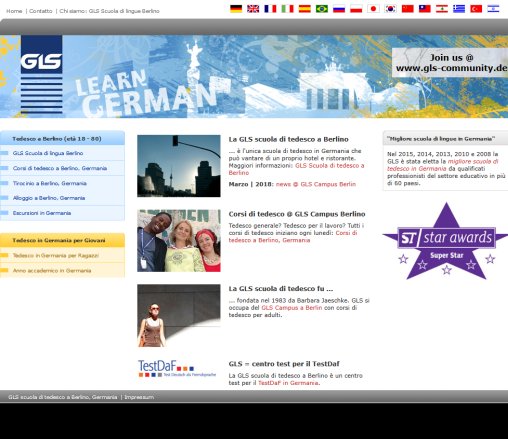The width and height of the screenshot is (508, 439).
Task: Open the Home menu item
Action: pos(14,11)
